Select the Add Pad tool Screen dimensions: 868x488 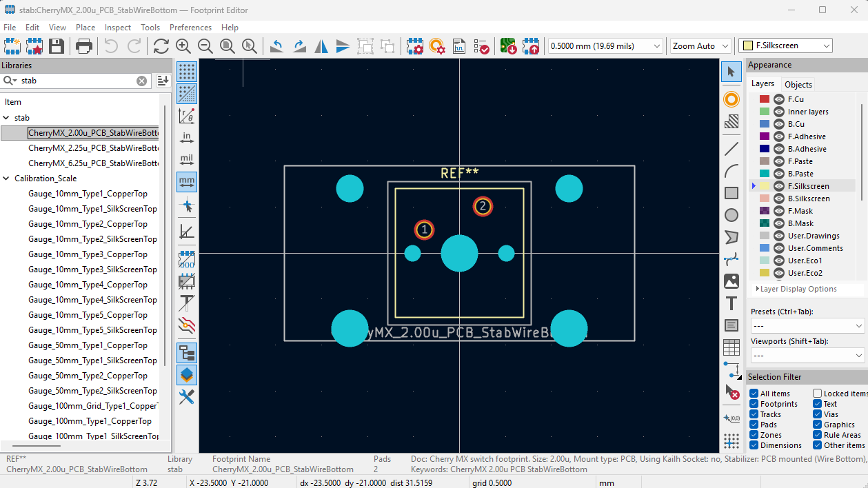click(x=731, y=99)
